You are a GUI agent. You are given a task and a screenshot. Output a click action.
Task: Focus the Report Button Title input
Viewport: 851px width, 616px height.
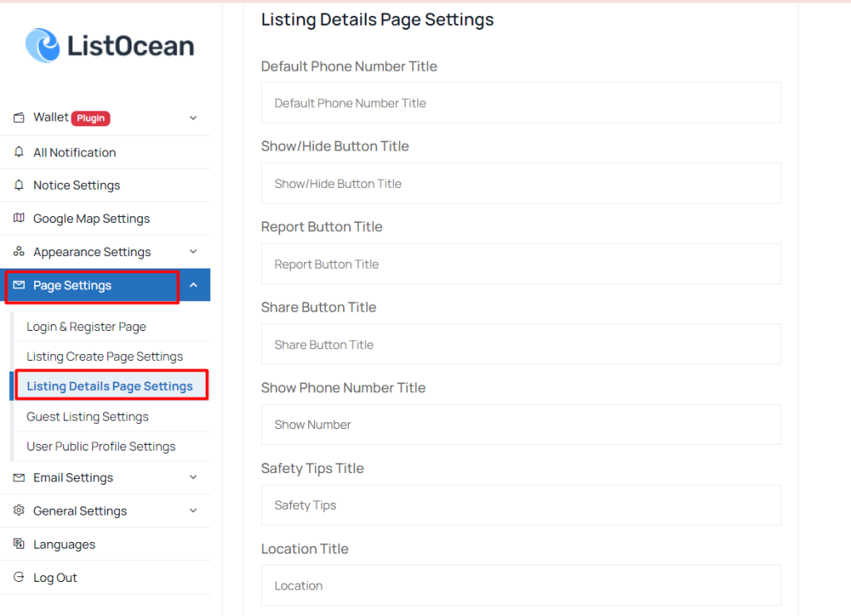(x=521, y=264)
